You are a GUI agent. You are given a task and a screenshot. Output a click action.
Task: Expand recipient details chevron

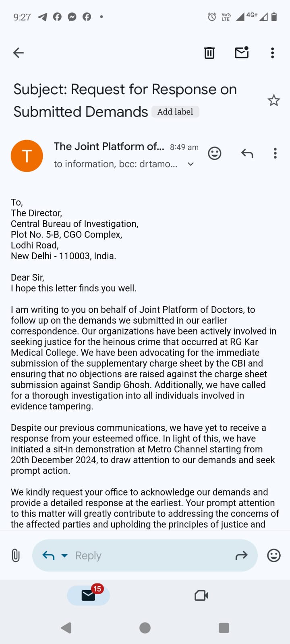(191, 164)
